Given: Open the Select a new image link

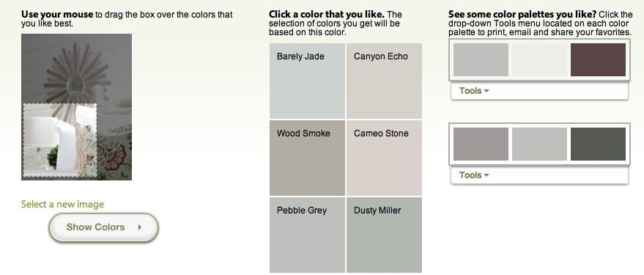Looking at the screenshot, I should 62,205.
